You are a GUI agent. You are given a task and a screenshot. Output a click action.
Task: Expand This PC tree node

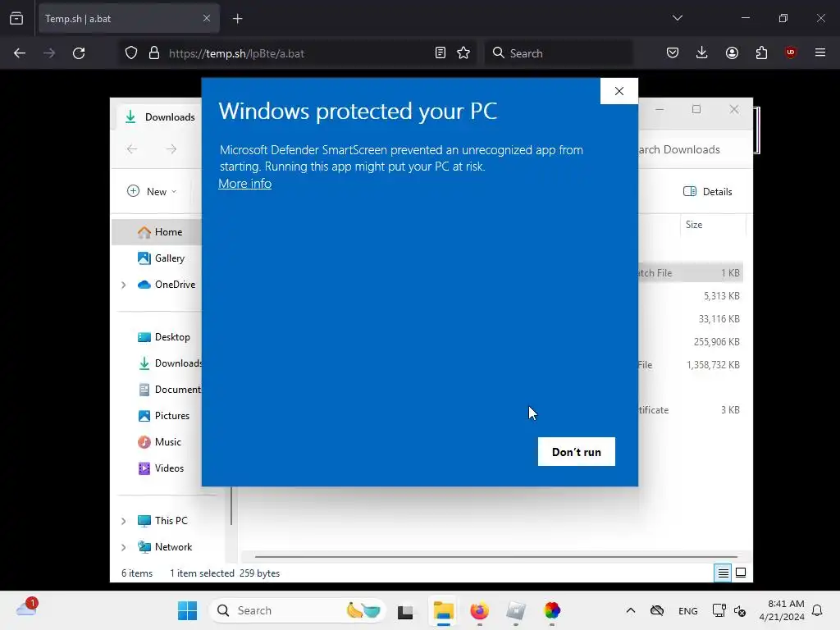[x=124, y=521]
